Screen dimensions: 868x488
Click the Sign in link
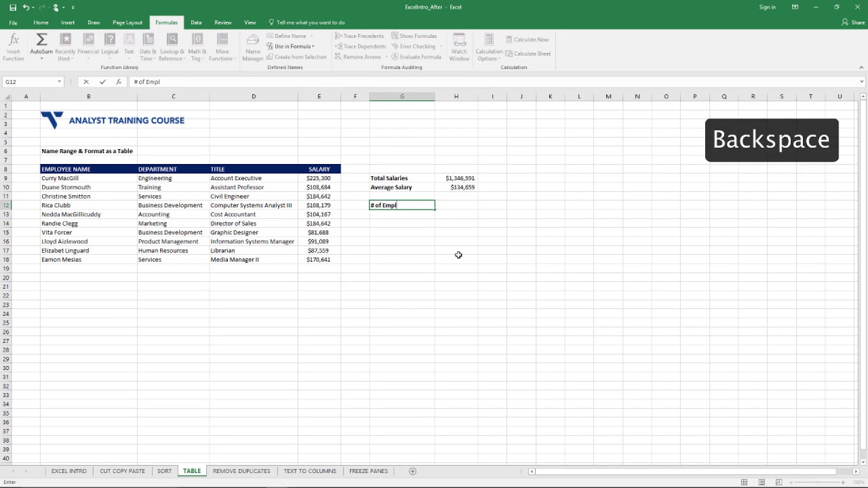[767, 7]
